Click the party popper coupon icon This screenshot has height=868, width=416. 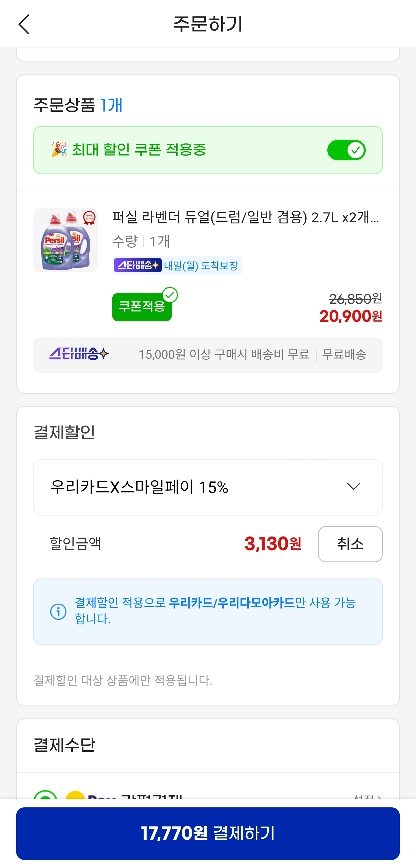(59, 149)
